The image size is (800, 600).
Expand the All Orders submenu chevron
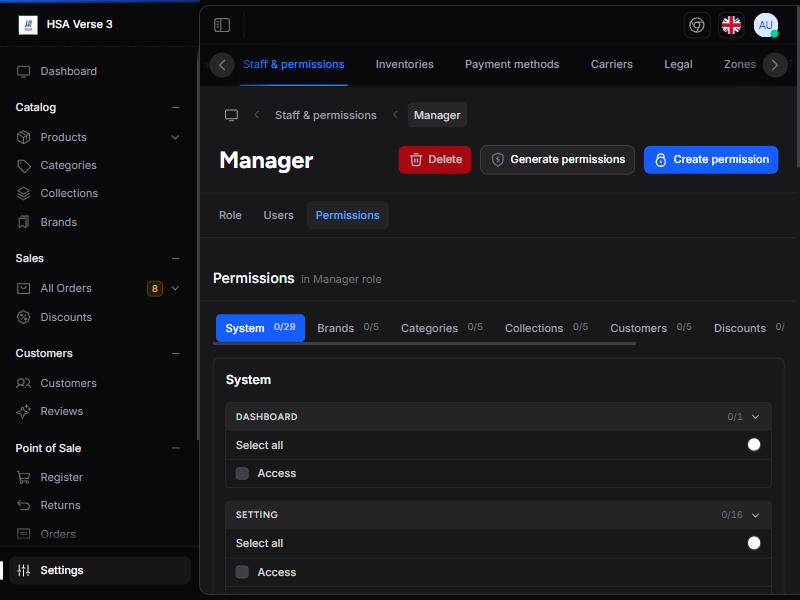[175, 288]
